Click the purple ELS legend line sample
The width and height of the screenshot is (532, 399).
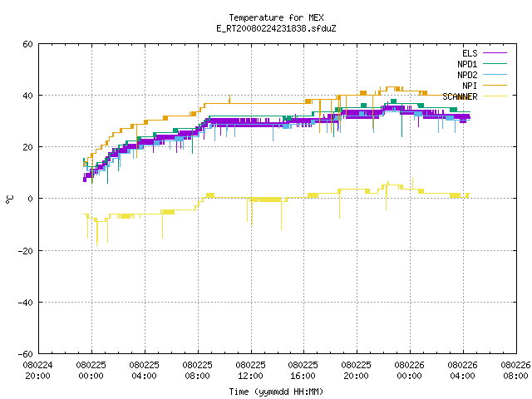click(x=495, y=53)
